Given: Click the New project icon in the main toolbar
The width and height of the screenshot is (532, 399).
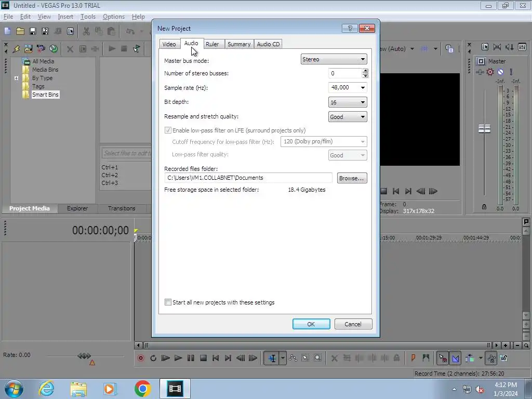Looking at the screenshot, I should 7,31.
